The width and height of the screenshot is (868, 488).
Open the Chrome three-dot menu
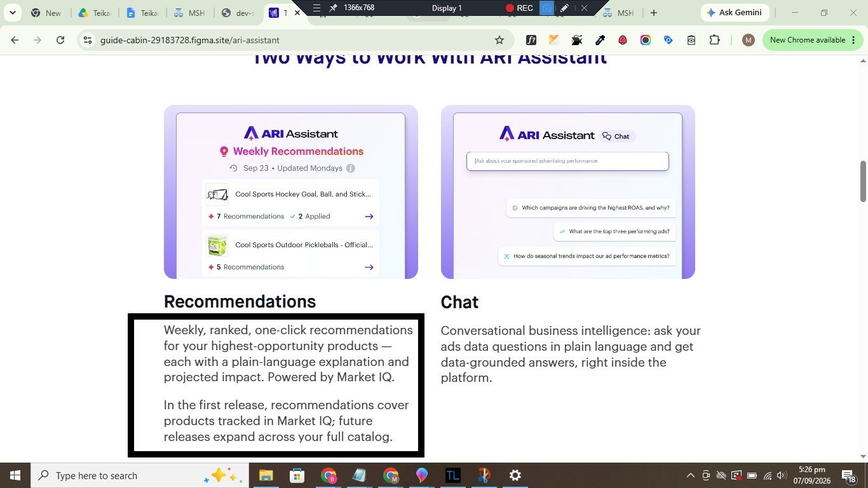point(854,40)
